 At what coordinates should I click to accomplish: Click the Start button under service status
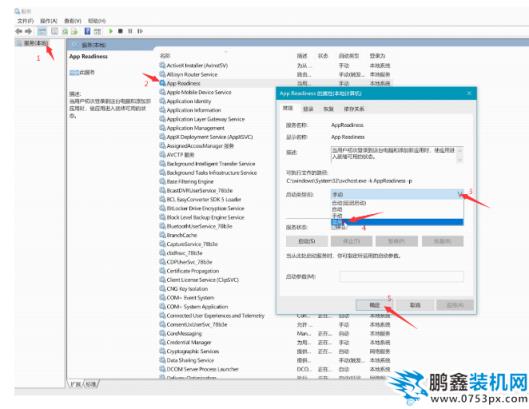pyautogui.click(x=307, y=241)
